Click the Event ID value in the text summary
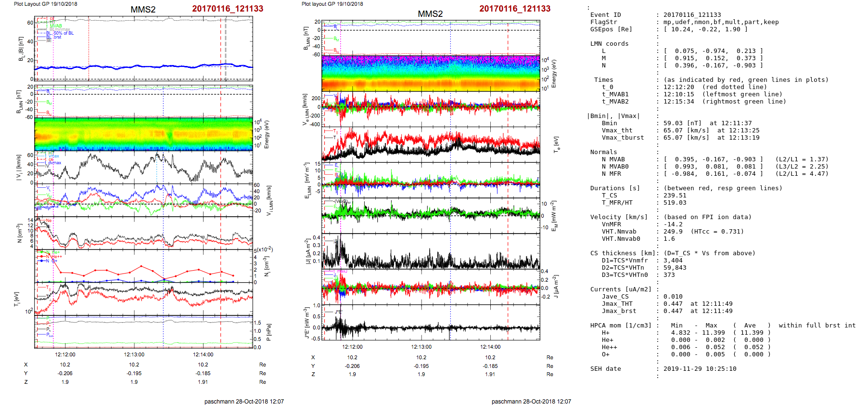 pyautogui.click(x=692, y=15)
